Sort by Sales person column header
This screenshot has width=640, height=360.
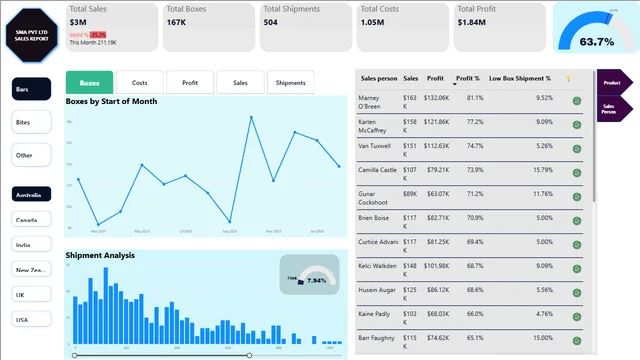(x=379, y=78)
